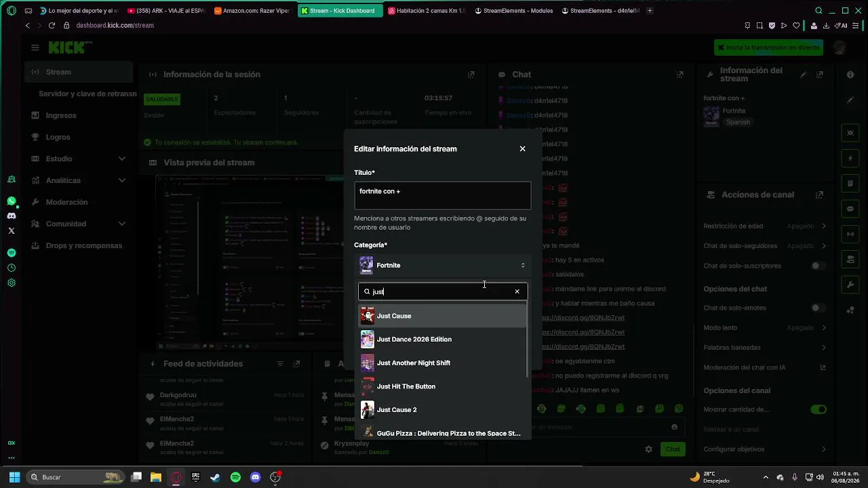
Task: Open filter options in Feed de actividades
Action: (280, 364)
